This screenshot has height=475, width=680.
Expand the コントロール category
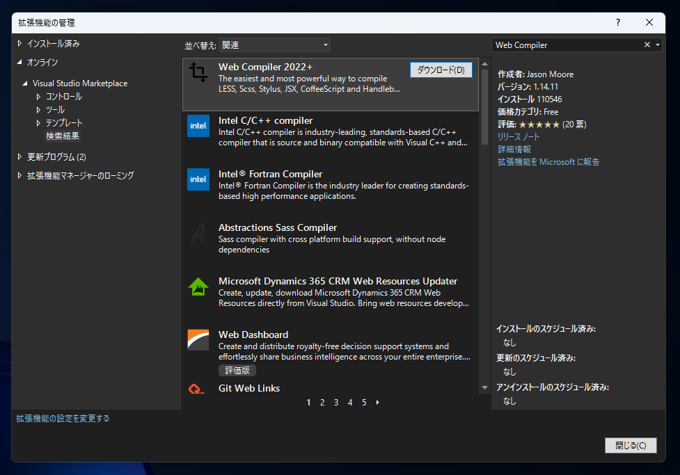(x=38, y=96)
